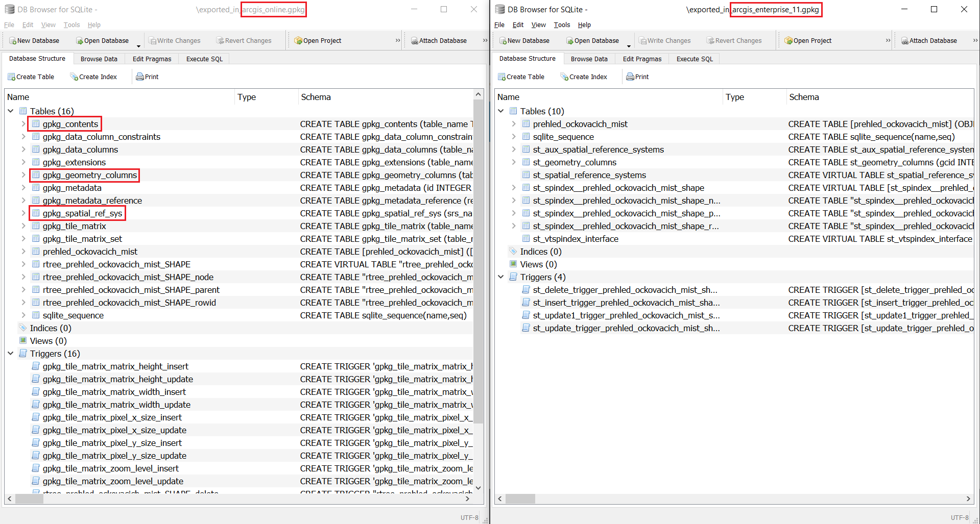Switch to Execute SQL tab in right window
This screenshot has width=980, height=524.
coord(695,59)
